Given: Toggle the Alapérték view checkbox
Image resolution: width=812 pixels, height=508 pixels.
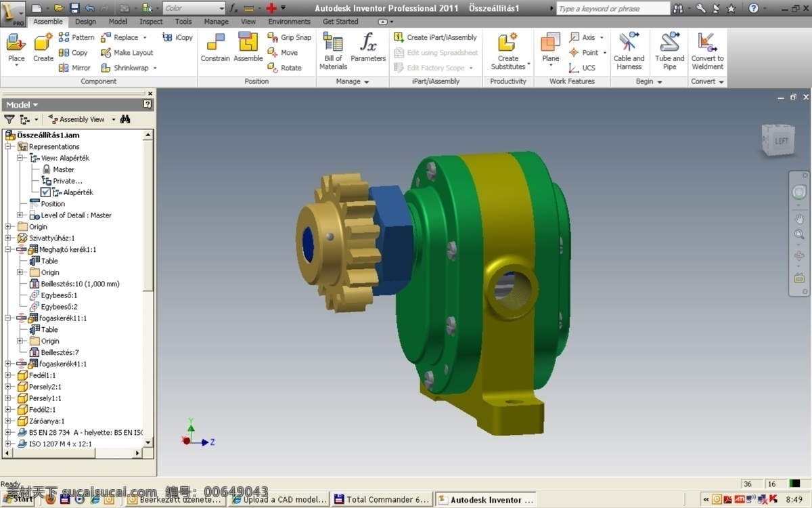Looking at the screenshot, I should click(x=45, y=192).
